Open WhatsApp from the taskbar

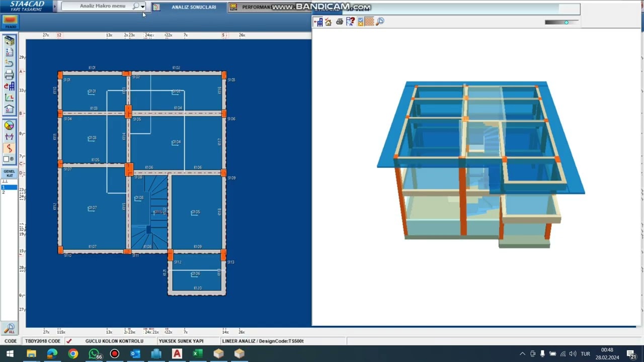(94, 354)
